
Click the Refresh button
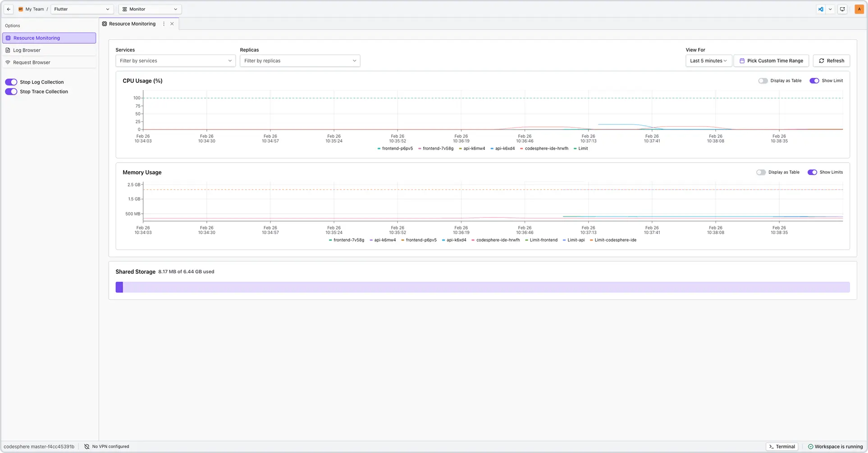pyautogui.click(x=831, y=60)
